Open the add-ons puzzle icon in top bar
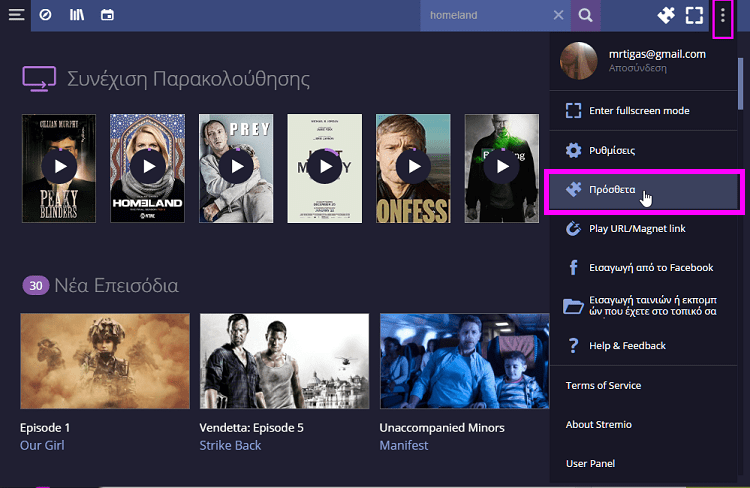 point(666,15)
